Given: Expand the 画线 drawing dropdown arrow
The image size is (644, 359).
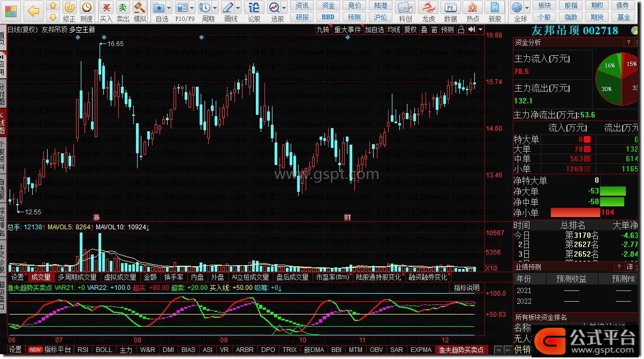Looking at the screenshot, I should pos(239,9).
